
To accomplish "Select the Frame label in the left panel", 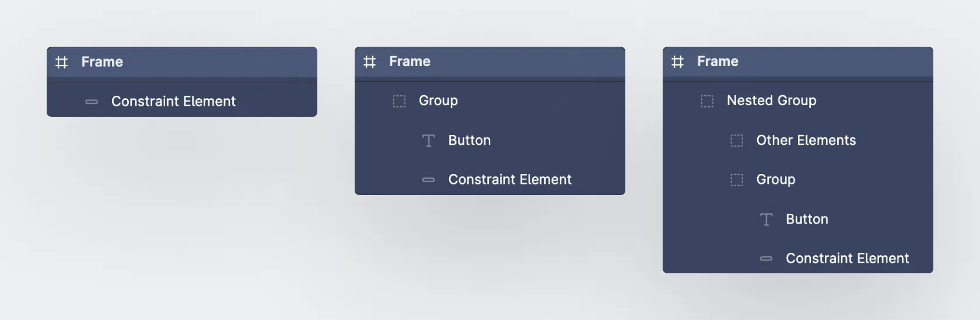I will tap(102, 62).
